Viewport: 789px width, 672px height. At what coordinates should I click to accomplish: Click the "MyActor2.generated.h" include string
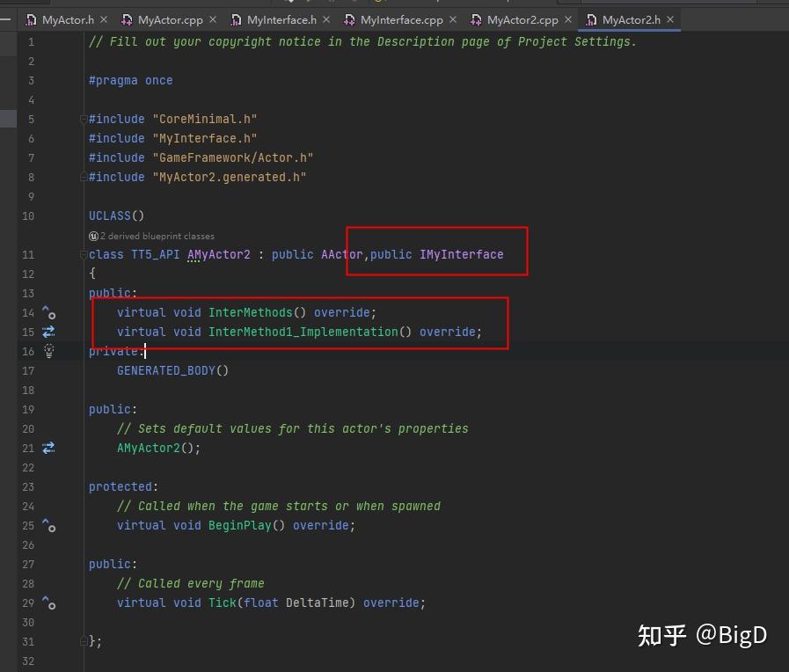[230, 177]
